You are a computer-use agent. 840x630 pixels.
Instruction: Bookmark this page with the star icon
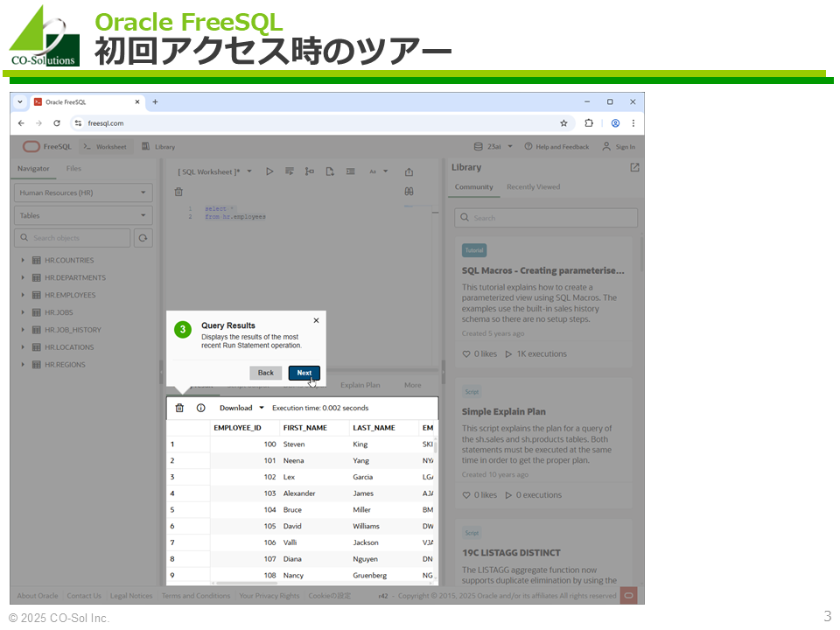click(x=563, y=123)
